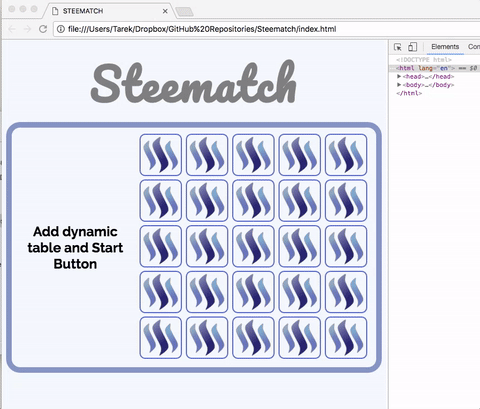Reload the page with the refresh icon

(x=43, y=29)
